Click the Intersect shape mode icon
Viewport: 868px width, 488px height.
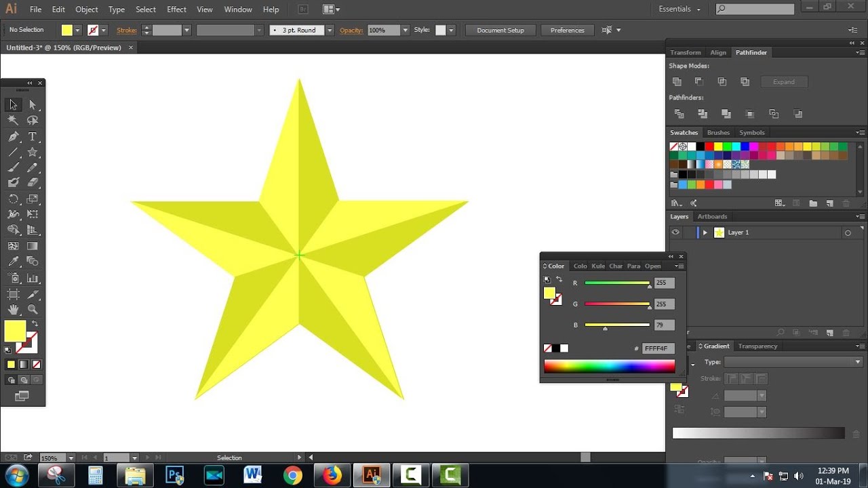(722, 81)
